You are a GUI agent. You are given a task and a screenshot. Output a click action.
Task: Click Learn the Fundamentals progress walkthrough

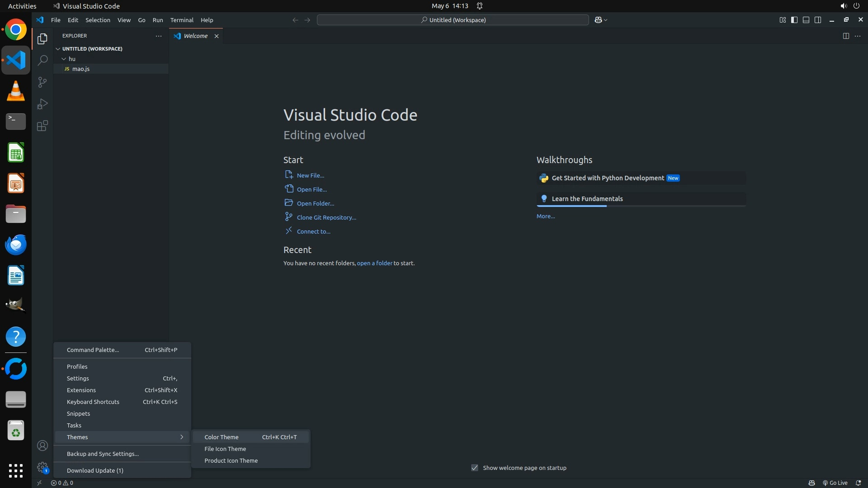[x=587, y=199]
